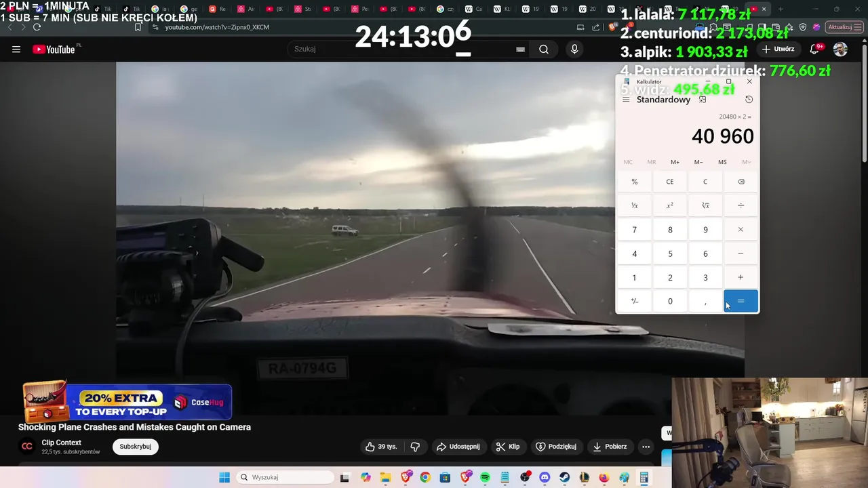Toggle Calculator keep-on-top icon beside Standardowy
The image size is (868, 488).
click(x=703, y=100)
